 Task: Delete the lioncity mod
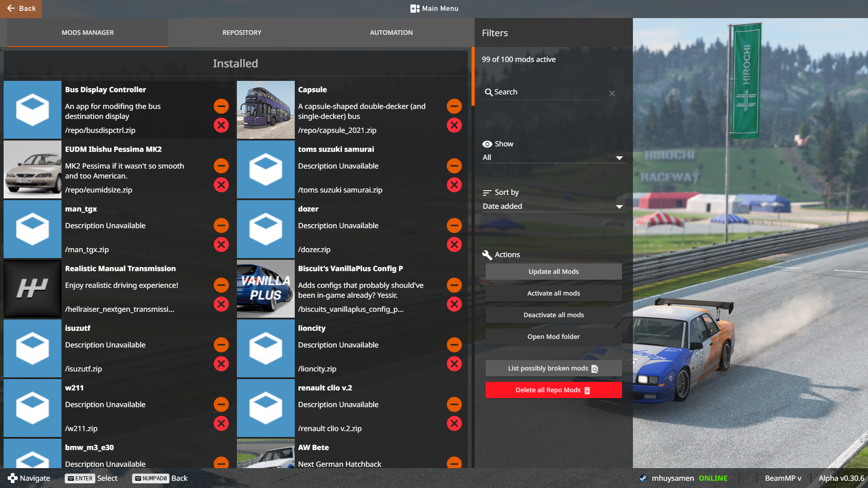454,364
